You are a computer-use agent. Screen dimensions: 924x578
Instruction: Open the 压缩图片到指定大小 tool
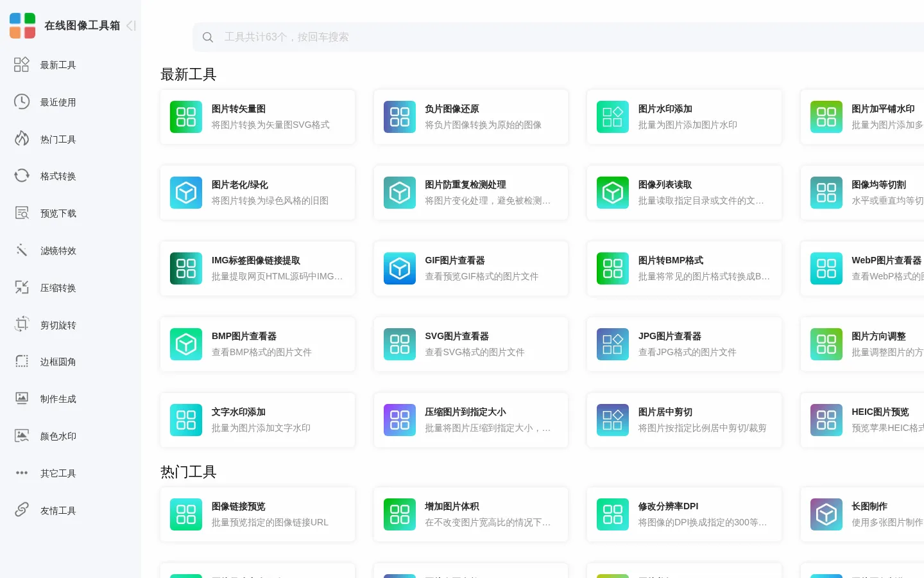point(471,420)
